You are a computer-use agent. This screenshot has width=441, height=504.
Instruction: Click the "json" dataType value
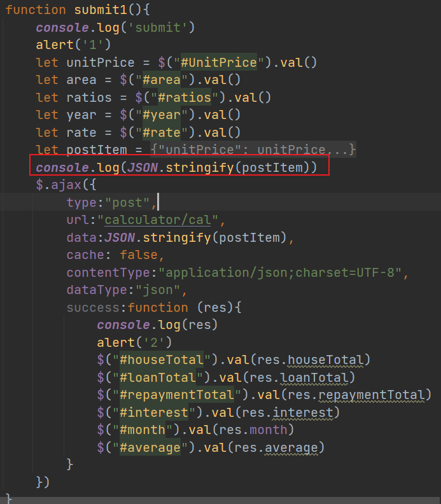click(x=158, y=290)
